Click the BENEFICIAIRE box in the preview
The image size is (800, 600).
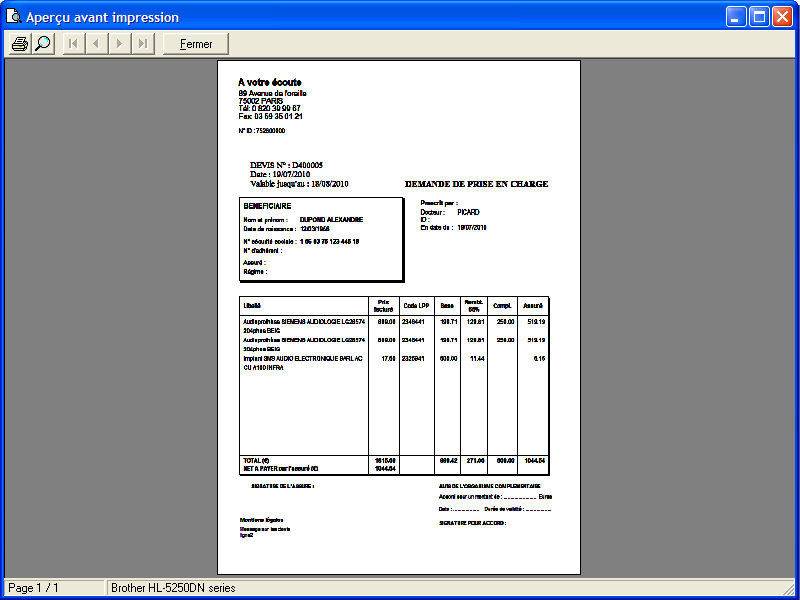pos(320,240)
